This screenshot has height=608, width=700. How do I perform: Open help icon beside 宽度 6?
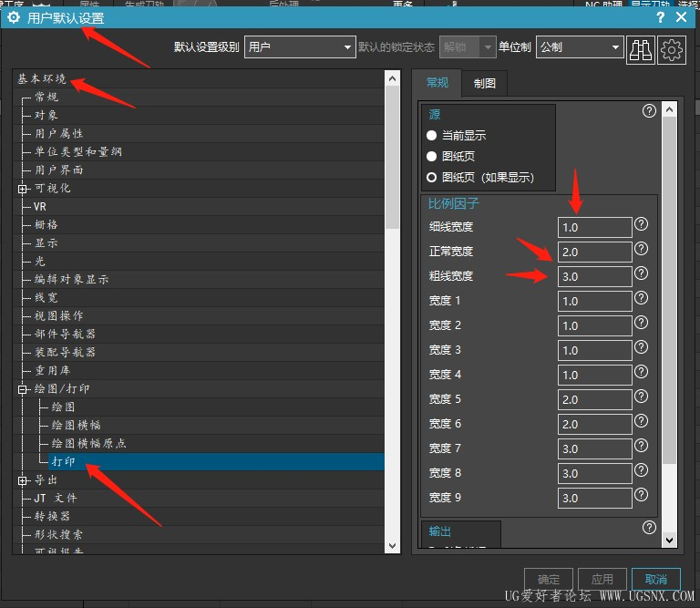(641, 420)
